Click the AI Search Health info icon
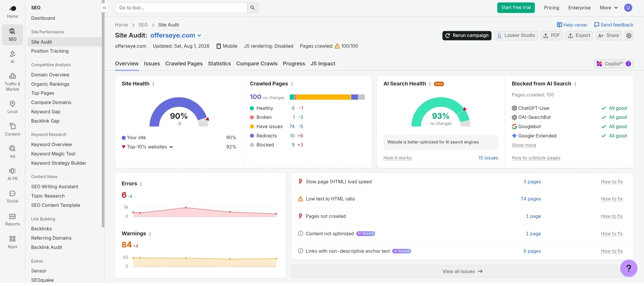 coord(430,84)
